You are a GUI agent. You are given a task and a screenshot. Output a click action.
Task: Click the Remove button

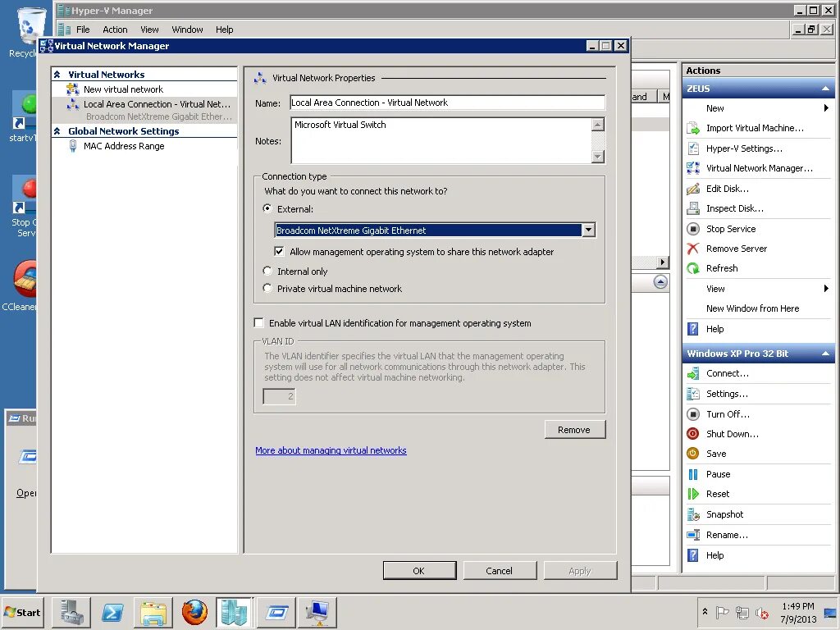coord(574,430)
